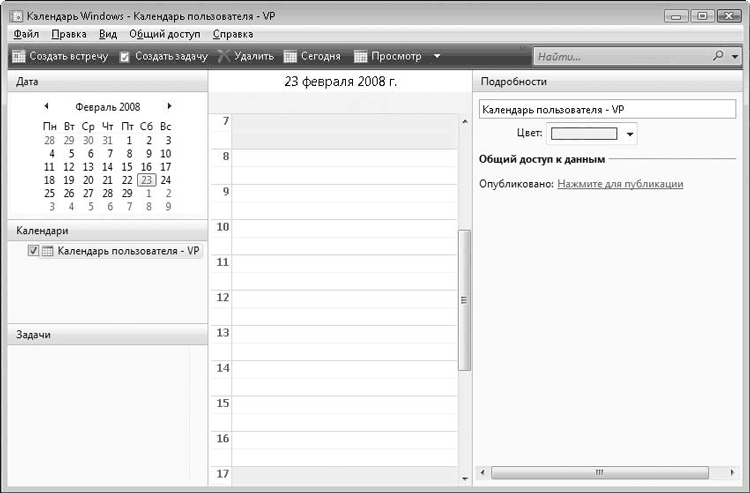Select Календарь пользователя - VP in calendars list
The height and width of the screenshot is (493, 750).
pos(128,251)
